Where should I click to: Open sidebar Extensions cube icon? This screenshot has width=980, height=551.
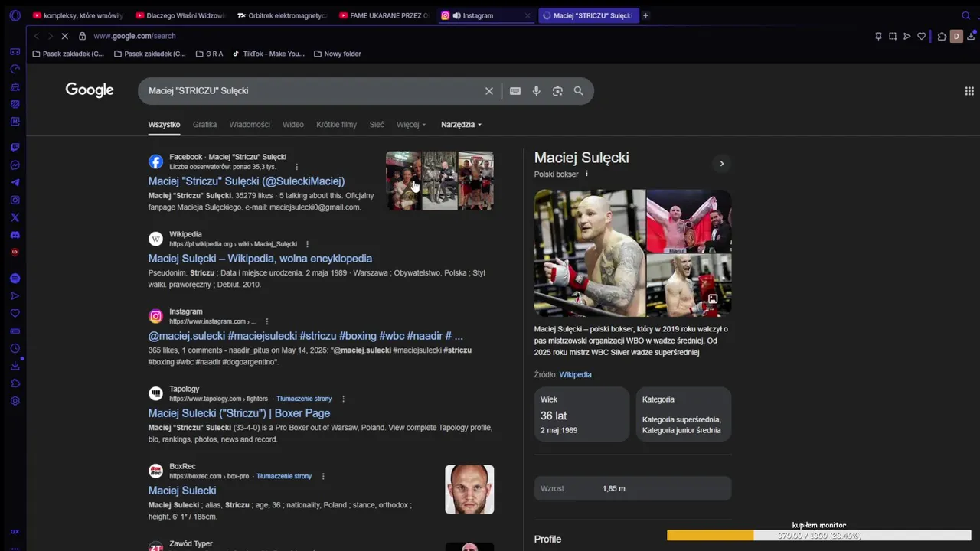[15, 383]
